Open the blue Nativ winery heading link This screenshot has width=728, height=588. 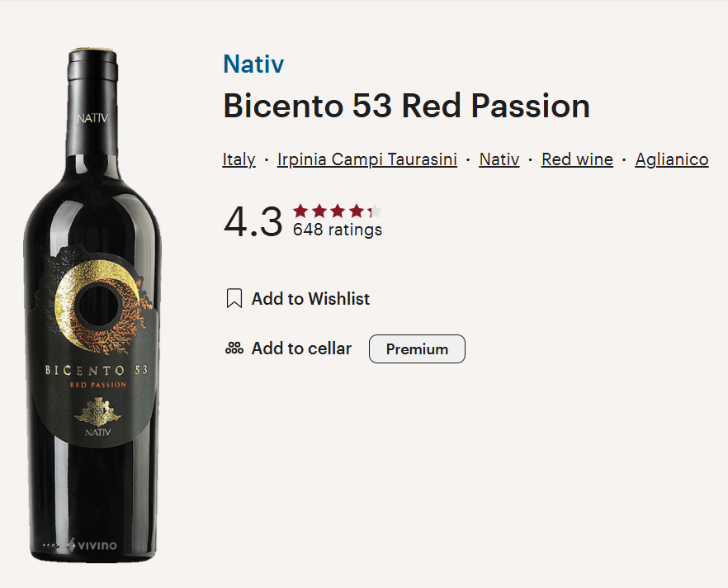click(x=253, y=64)
